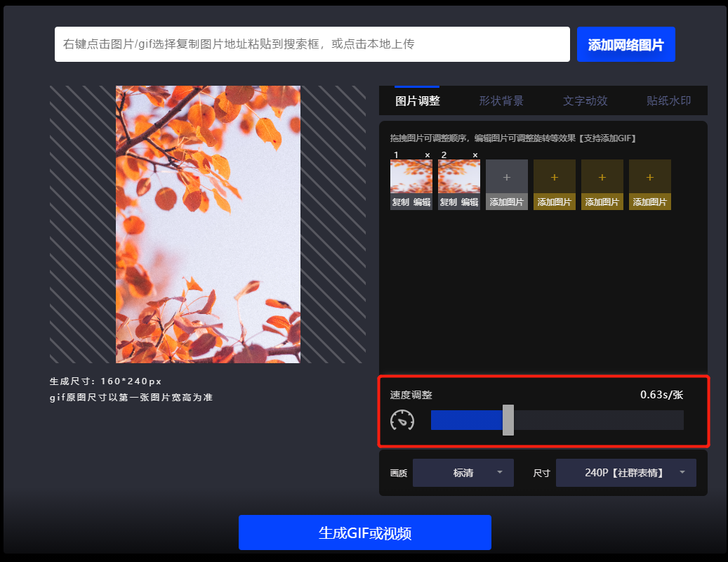Select the 贴纸水印 tab
The width and height of the screenshot is (728, 562).
(668, 100)
